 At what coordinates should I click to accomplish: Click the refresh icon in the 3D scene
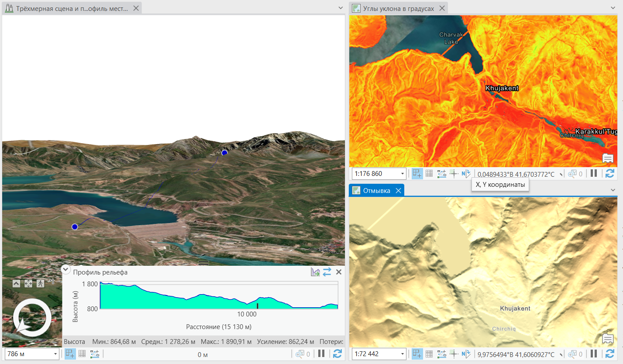pos(337,354)
